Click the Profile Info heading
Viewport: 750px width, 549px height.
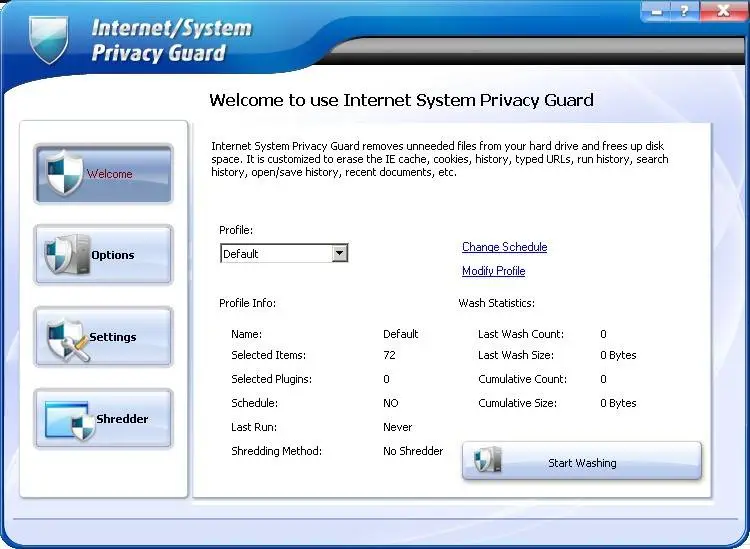point(247,303)
